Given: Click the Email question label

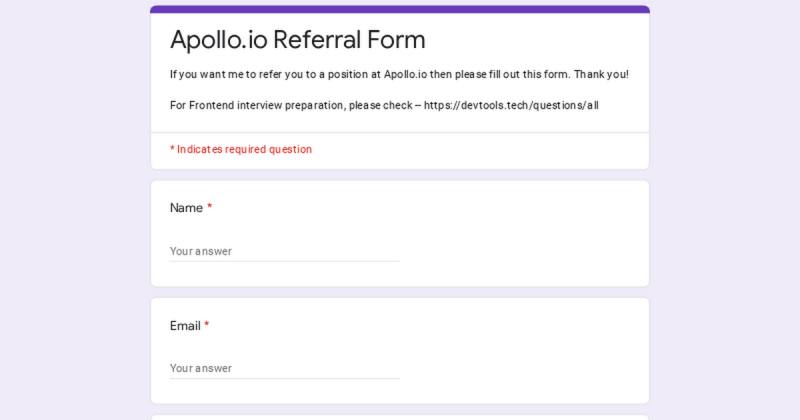Looking at the screenshot, I should (x=185, y=326).
